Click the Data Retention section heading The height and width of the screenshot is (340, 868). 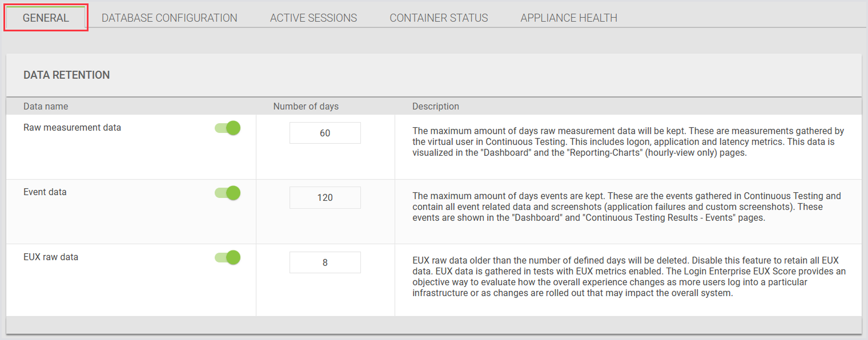coord(66,75)
